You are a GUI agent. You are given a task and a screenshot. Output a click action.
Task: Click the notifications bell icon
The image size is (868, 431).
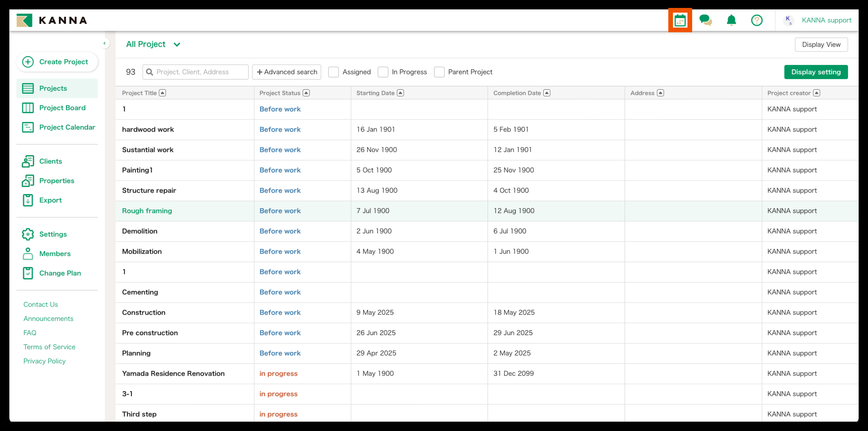click(731, 20)
